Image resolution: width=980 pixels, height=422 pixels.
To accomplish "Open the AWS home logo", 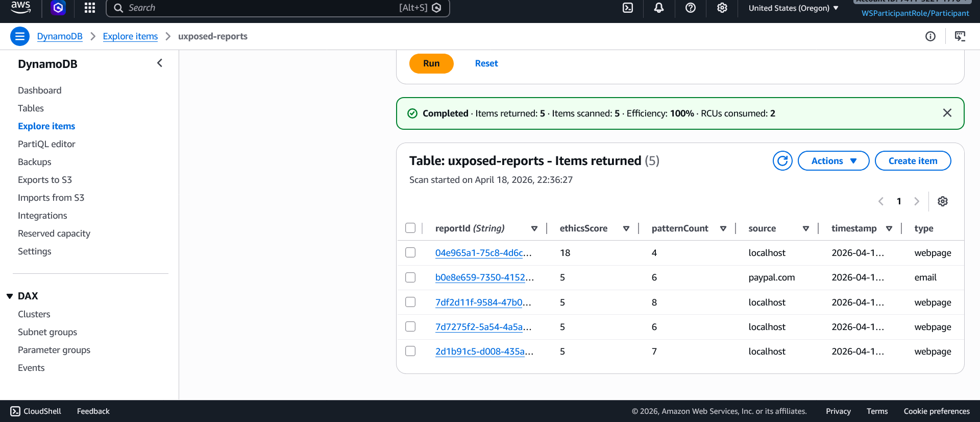I will click(x=20, y=7).
